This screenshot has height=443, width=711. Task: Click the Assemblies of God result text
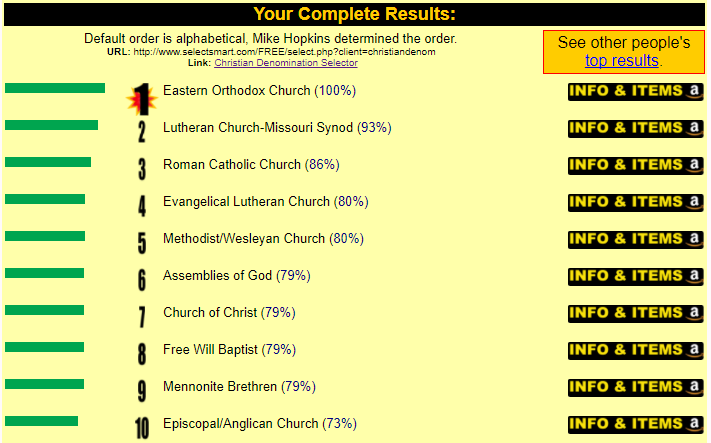point(217,276)
